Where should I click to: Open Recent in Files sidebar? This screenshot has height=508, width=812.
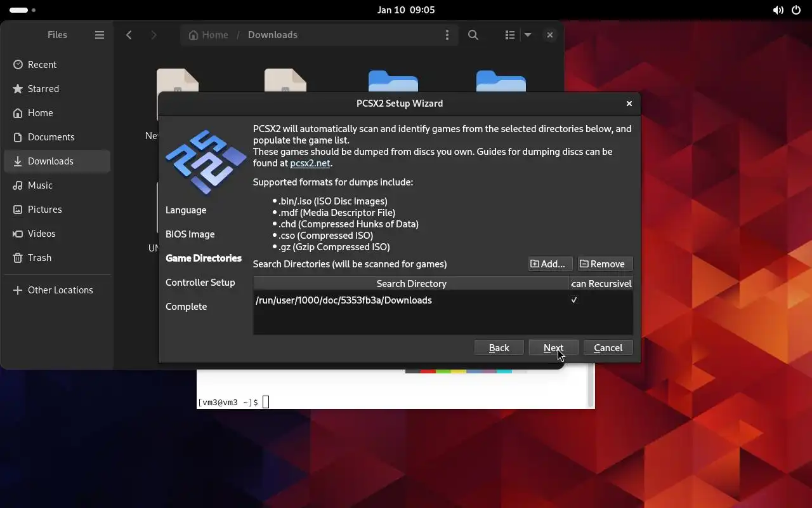pos(57,65)
